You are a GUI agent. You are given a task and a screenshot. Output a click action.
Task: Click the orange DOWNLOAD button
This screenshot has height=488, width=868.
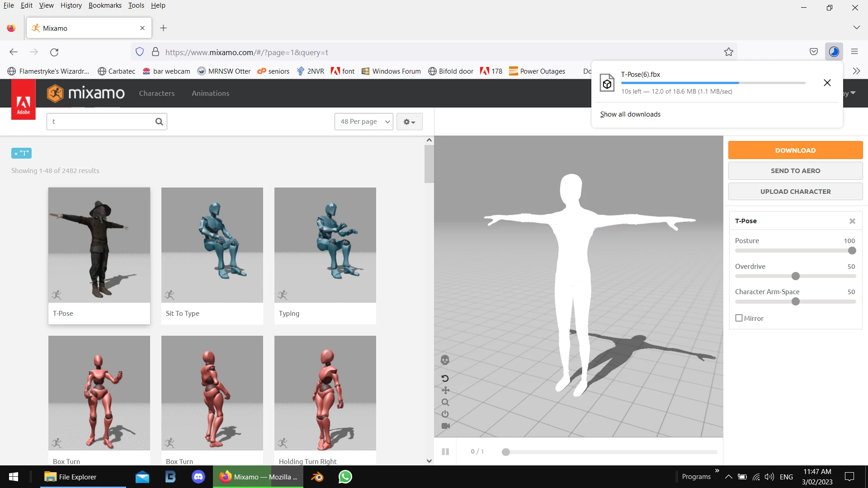pos(795,150)
